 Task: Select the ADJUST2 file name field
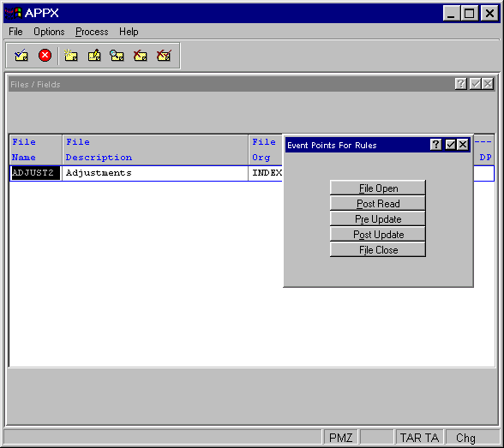click(x=35, y=173)
